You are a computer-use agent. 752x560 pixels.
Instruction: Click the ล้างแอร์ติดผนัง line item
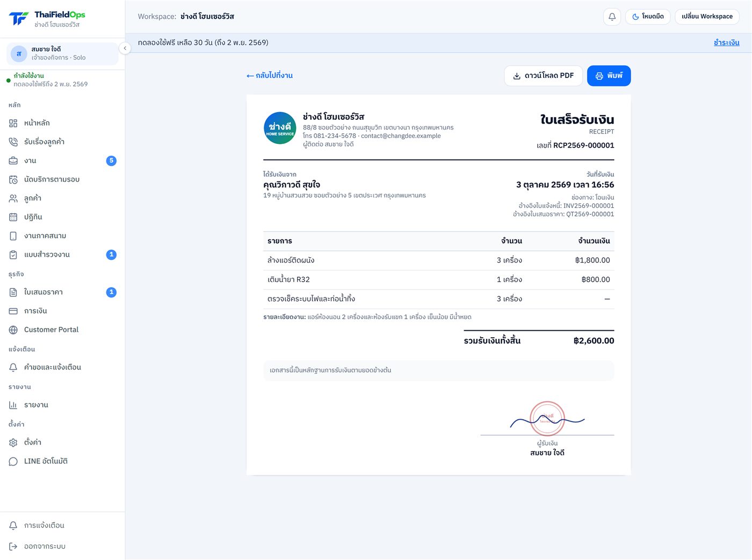click(438, 260)
